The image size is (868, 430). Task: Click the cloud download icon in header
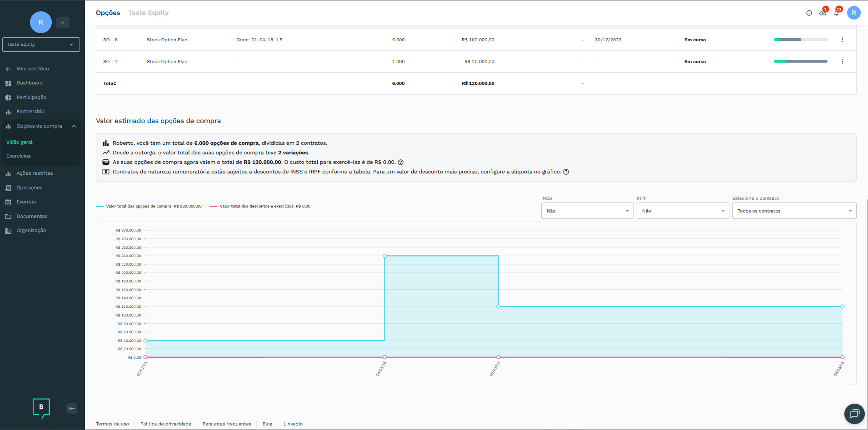click(x=823, y=13)
